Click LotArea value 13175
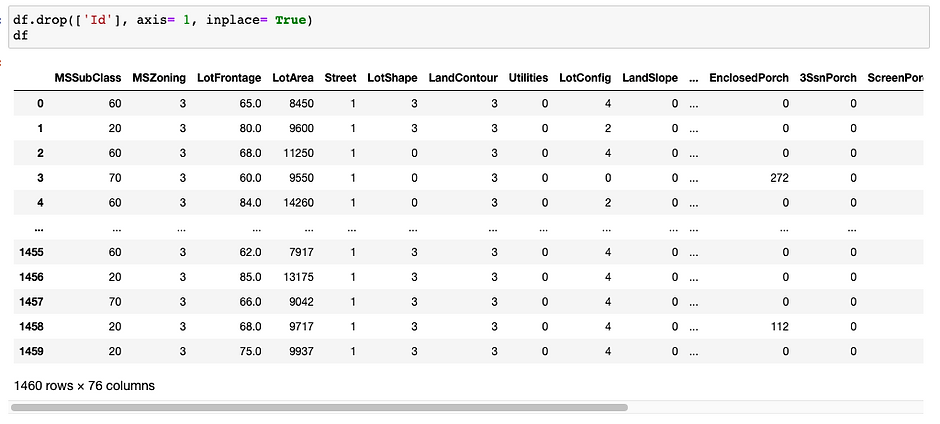This screenshot has width=940, height=424. [x=299, y=277]
